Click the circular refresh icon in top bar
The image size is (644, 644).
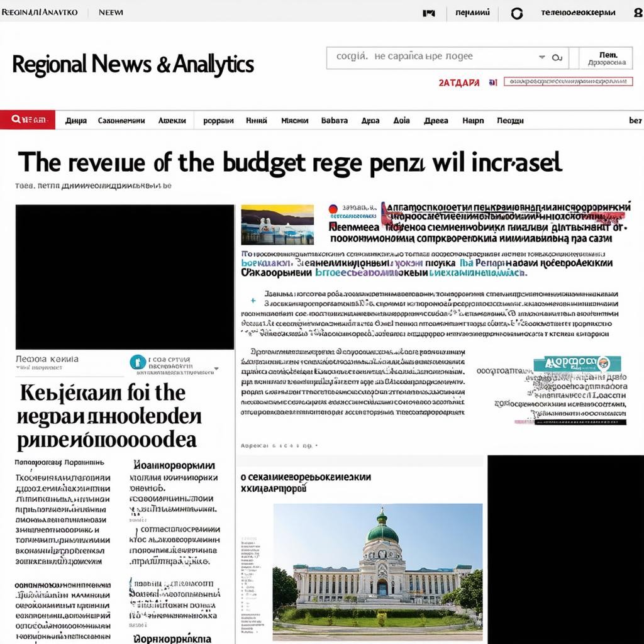click(x=516, y=13)
